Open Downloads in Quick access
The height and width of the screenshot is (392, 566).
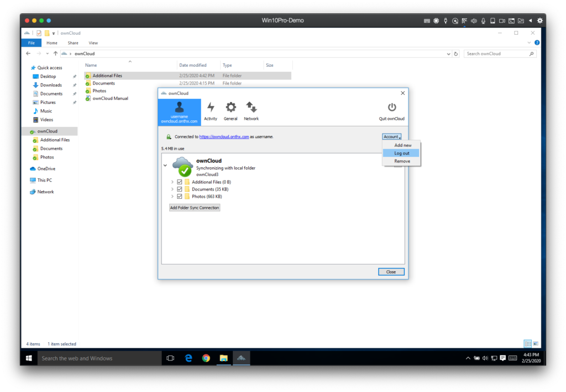(x=50, y=84)
